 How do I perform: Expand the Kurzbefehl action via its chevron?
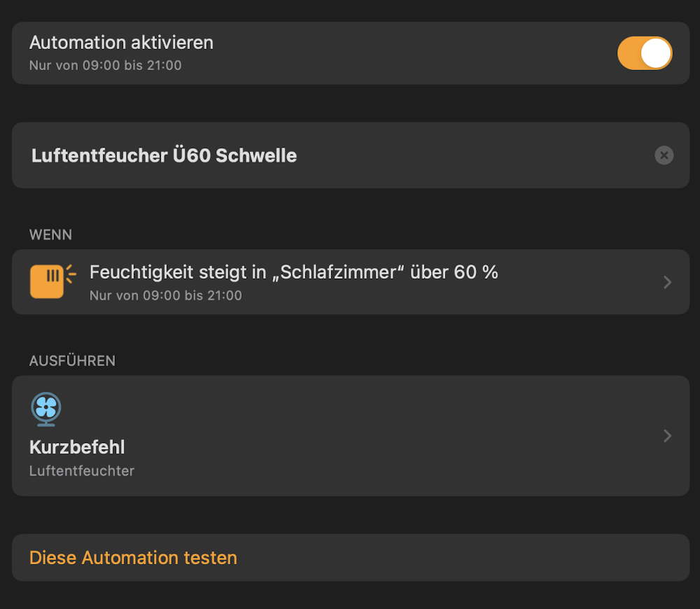pos(667,436)
